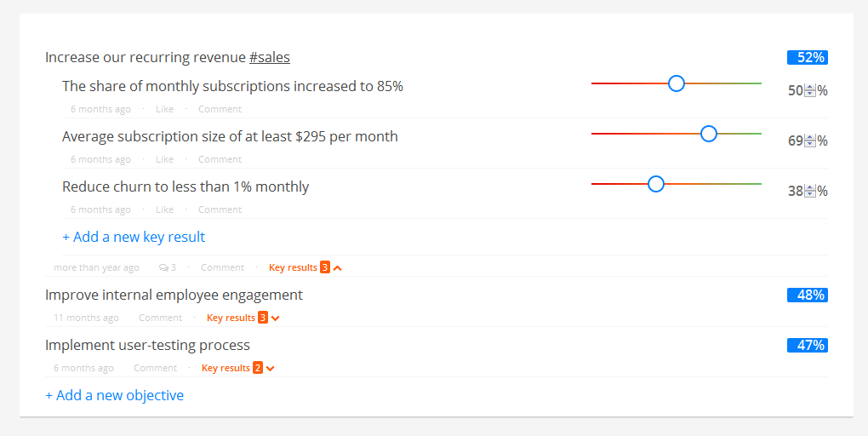Click the stepper on the 38% progress value
This screenshot has height=436, width=868.
[x=810, y=191]
